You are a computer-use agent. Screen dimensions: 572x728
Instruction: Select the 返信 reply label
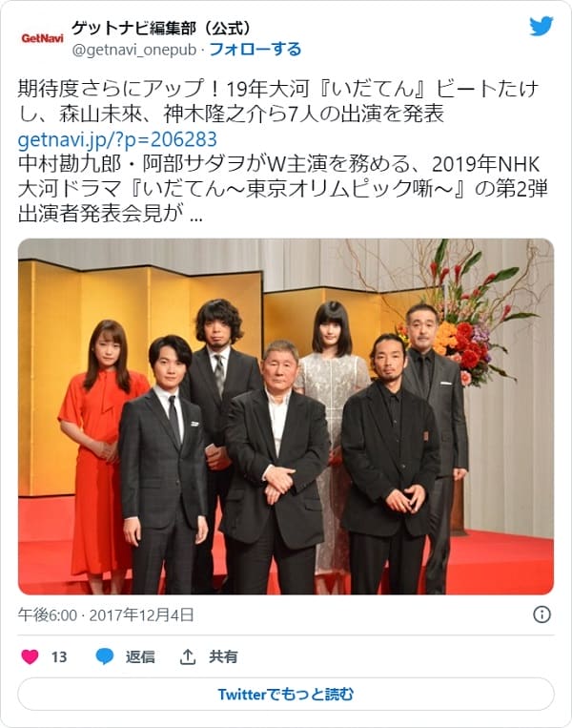[140, 656]
